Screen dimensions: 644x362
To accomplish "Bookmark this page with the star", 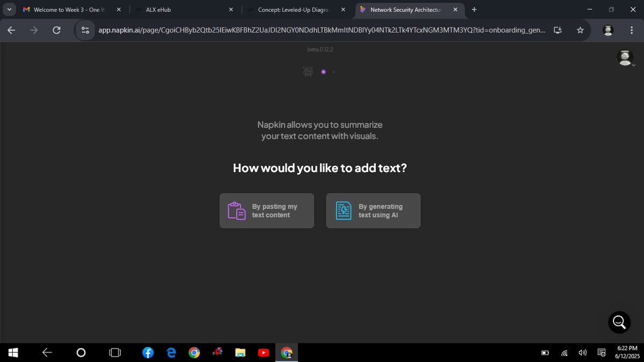I will click(580, 31).
